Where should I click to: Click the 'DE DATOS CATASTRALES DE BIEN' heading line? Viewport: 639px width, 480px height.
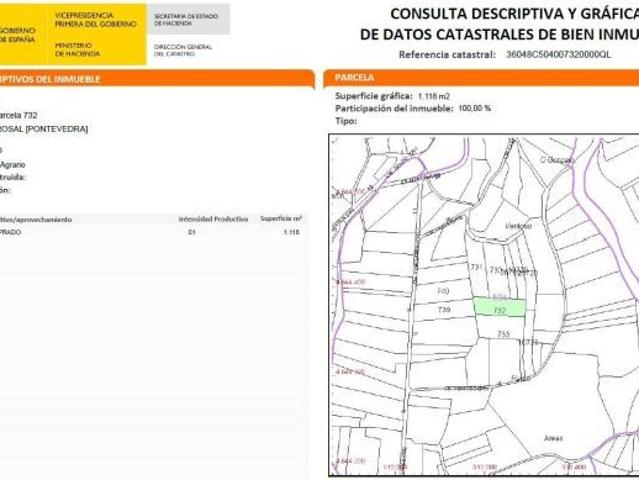(499, 35)
